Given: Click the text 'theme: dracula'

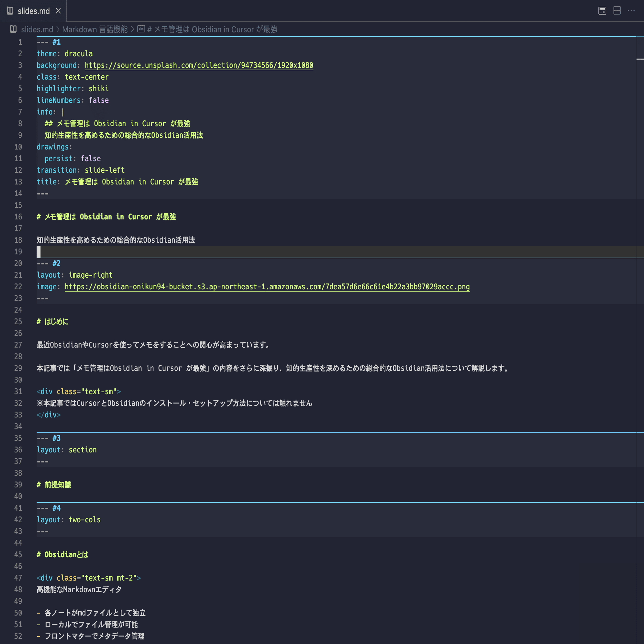Looking at the screenshot, I should point(65,54).
